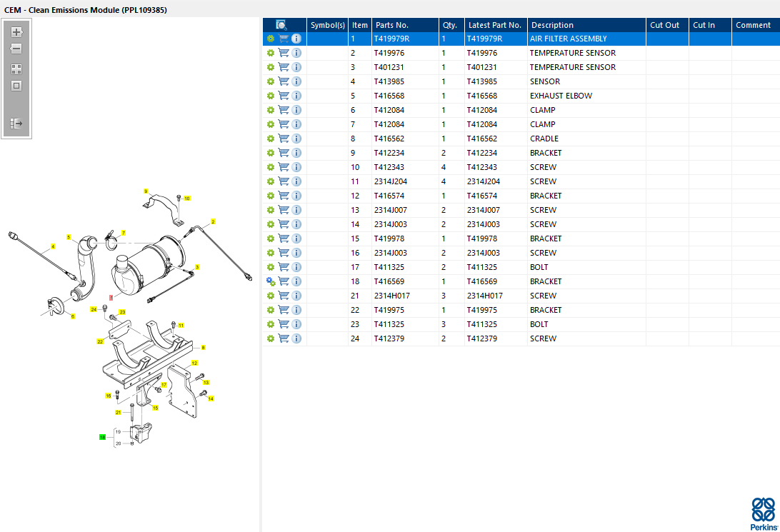Sort by the Parts No. column header
The height and width of the screenshot is (532, 780).
pyautogui.click(x=405, y=25)
